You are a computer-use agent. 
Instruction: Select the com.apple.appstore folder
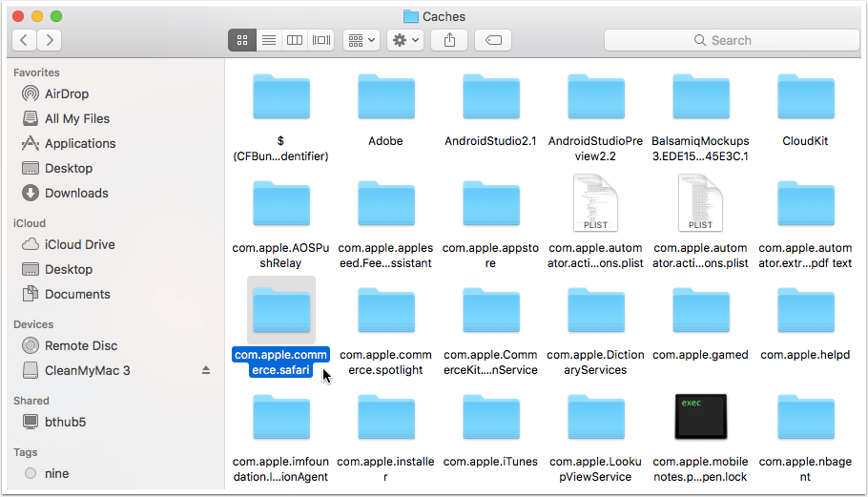[x=491, y=204]
